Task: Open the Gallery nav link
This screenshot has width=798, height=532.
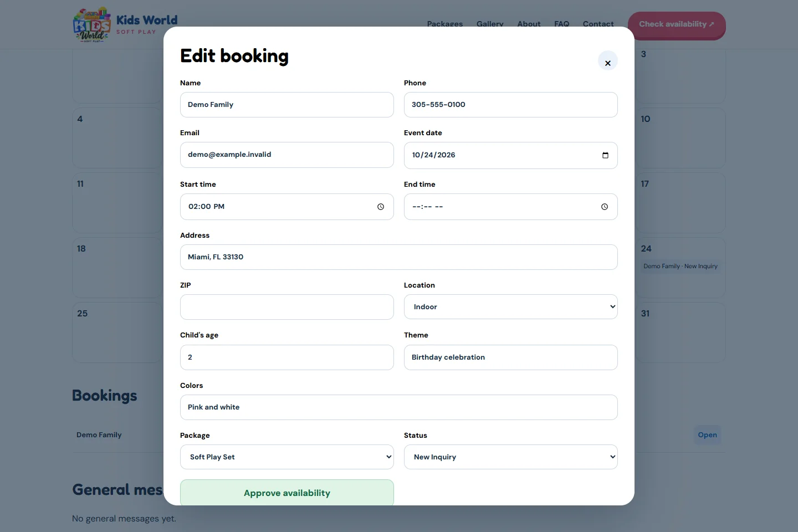Action: tap(490, 24)
